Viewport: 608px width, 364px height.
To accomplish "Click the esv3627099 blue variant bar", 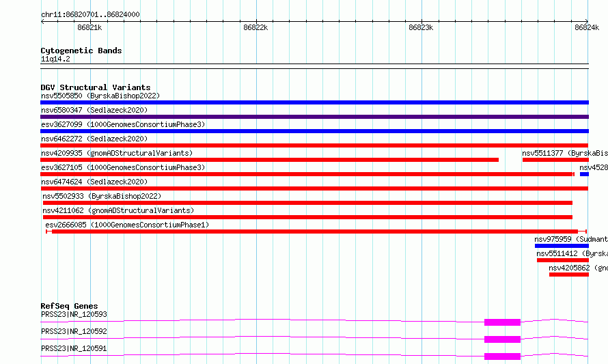I will tap(314, 131).
